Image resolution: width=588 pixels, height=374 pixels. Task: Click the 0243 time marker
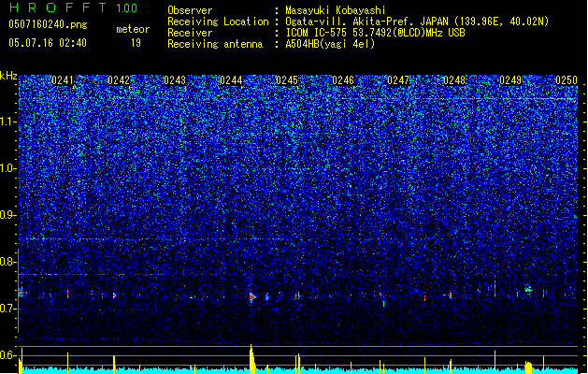175,80
